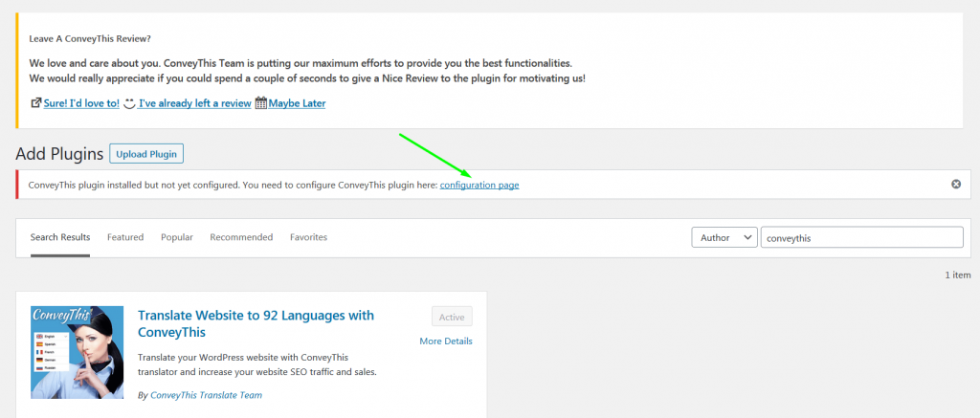Click the 1 item count text
980x418 pixels.
[958, 275]
